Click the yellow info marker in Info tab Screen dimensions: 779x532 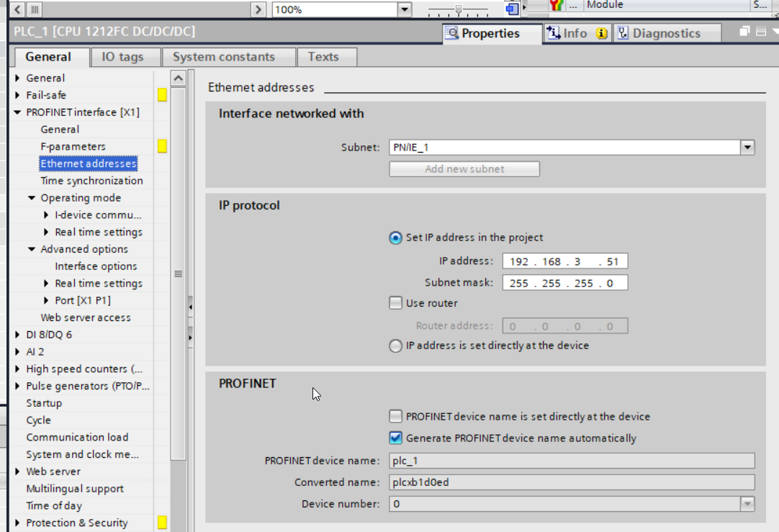[602, 33]
